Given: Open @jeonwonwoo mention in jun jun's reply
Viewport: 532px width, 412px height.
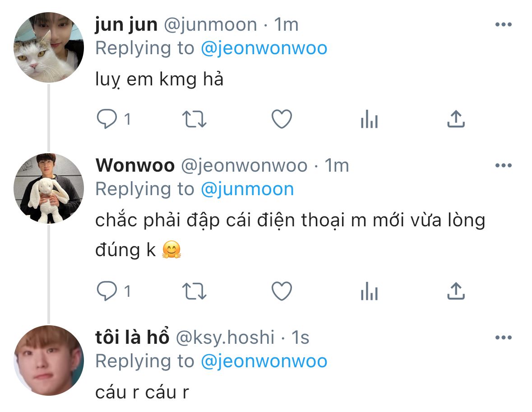Looking at the screenshot, I should [264, 48].
